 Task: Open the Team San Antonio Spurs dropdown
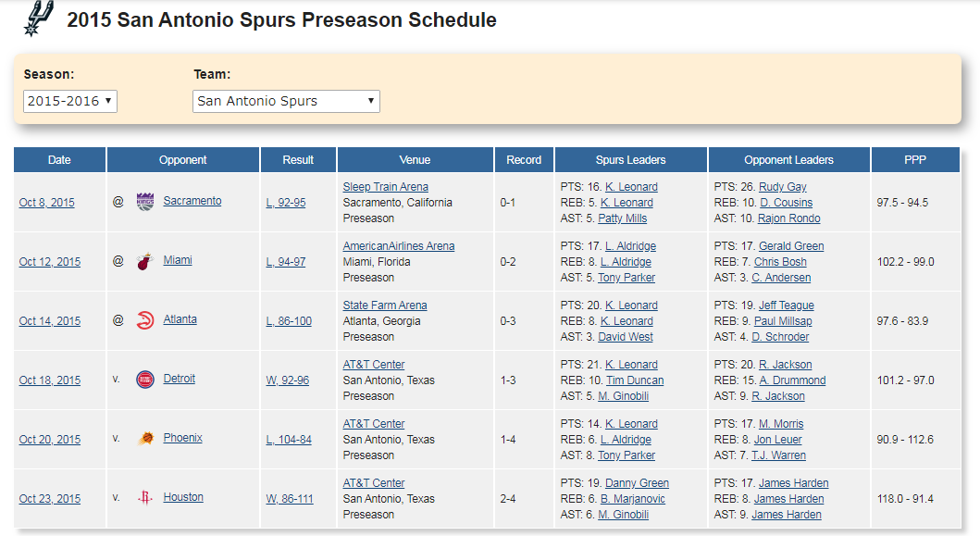286,101
